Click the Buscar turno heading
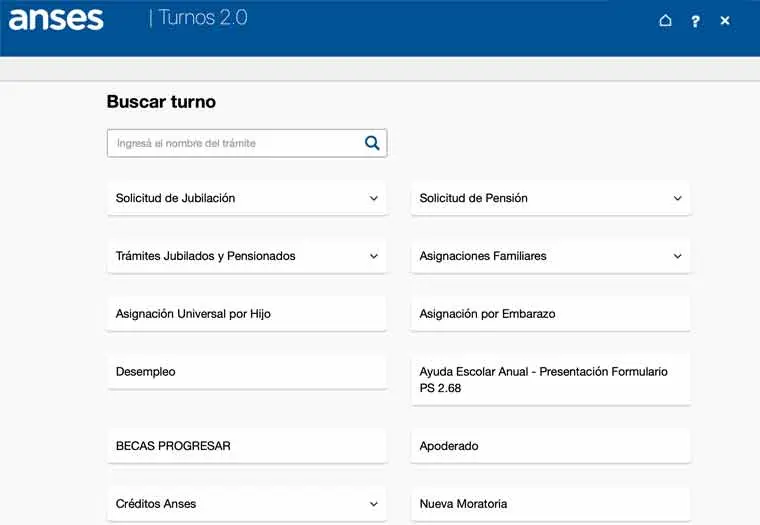The image size is (760, 525). 161,102
